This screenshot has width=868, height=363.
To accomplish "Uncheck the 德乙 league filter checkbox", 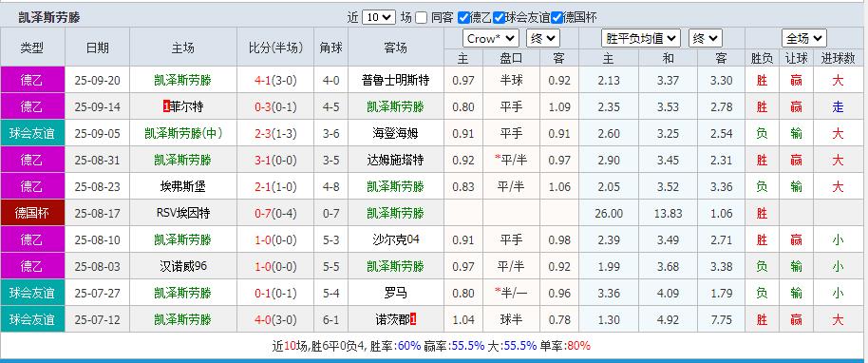I will 463,18.
